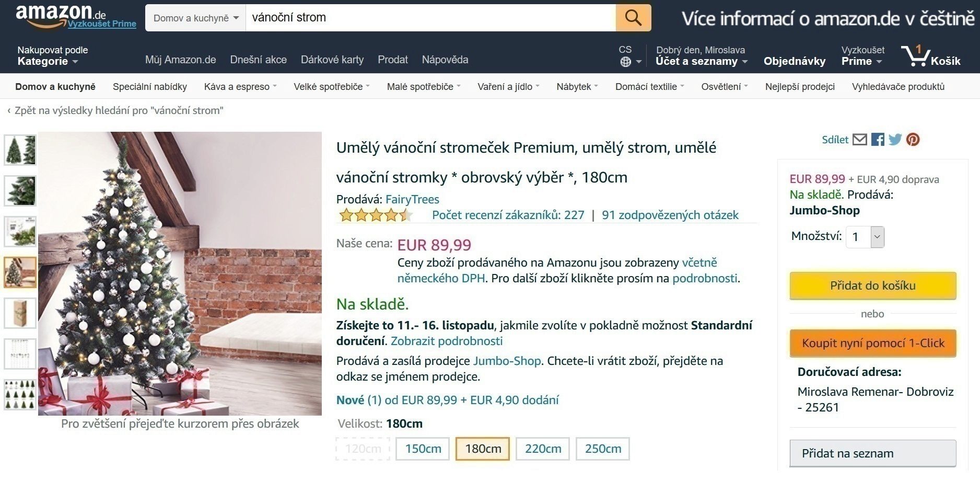Image resolution: width=980 pixels, height=481 pixels.
Task: Click the Přidat do košíku button
Action: click(873, 285)
